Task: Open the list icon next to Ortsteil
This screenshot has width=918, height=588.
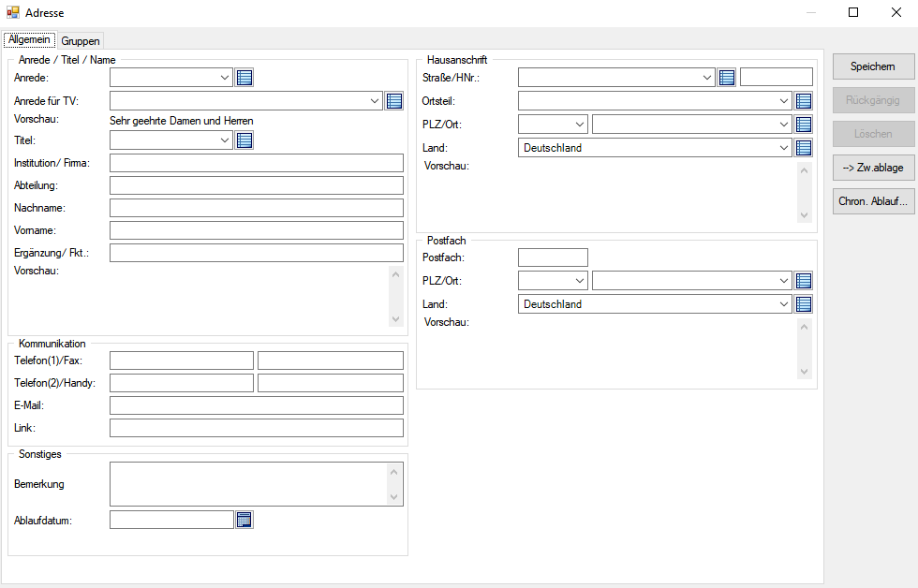Action: (x=803, y=101)
